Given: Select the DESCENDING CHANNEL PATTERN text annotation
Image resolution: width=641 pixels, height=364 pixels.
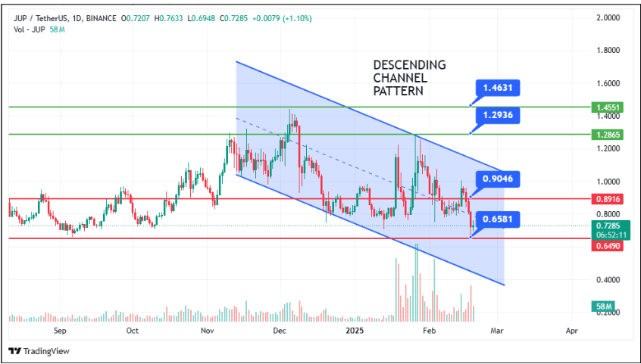Looking at the screenshot, I should pos(408,77).
